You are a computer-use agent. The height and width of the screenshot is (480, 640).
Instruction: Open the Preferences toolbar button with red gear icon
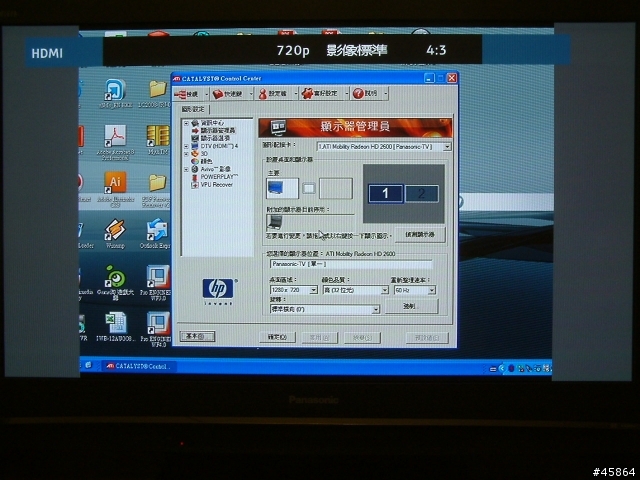[x=320, y=93]
